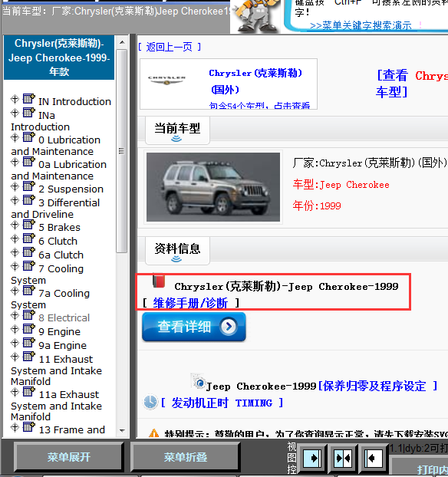Expand 0 Lubrication and Maintenance node
The width and height of the screenshot is (448, 477).
click(15, 137)
